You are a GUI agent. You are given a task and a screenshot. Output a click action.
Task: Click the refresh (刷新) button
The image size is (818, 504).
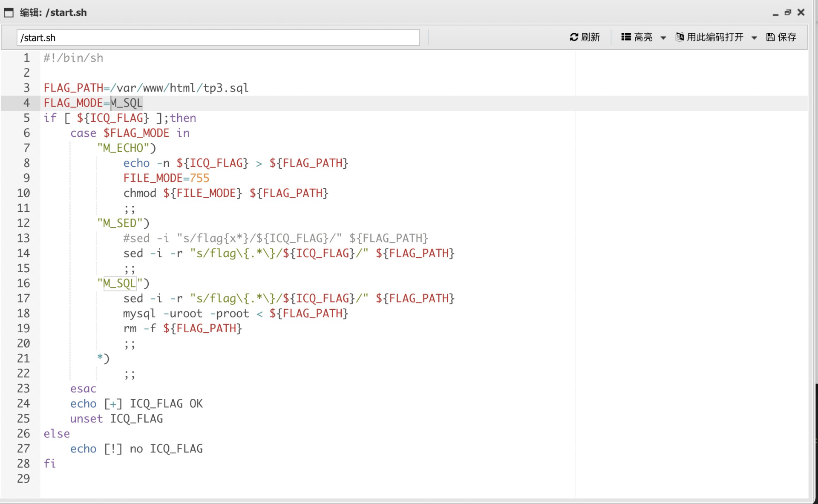(585, 37)
